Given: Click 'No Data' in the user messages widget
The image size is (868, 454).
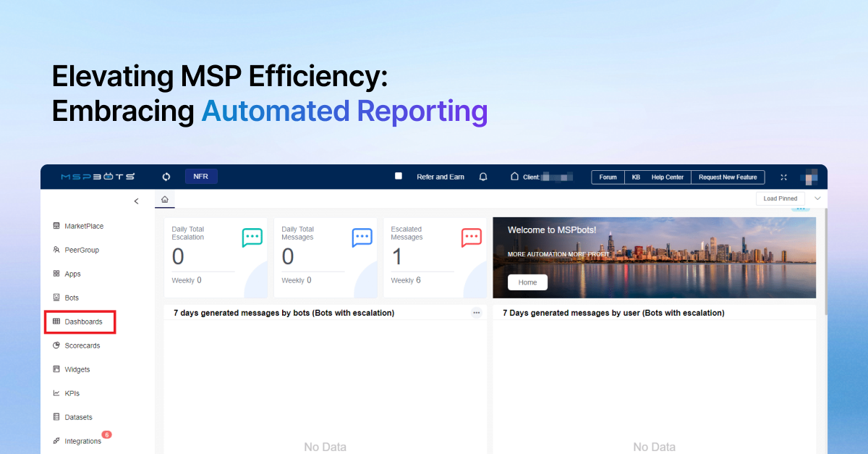Looking at the screenshot, I should [655, 447].
